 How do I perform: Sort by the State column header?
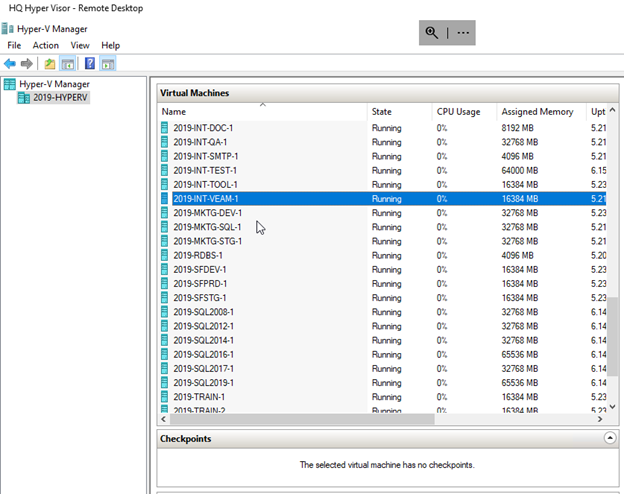click(x=400, y=112)
